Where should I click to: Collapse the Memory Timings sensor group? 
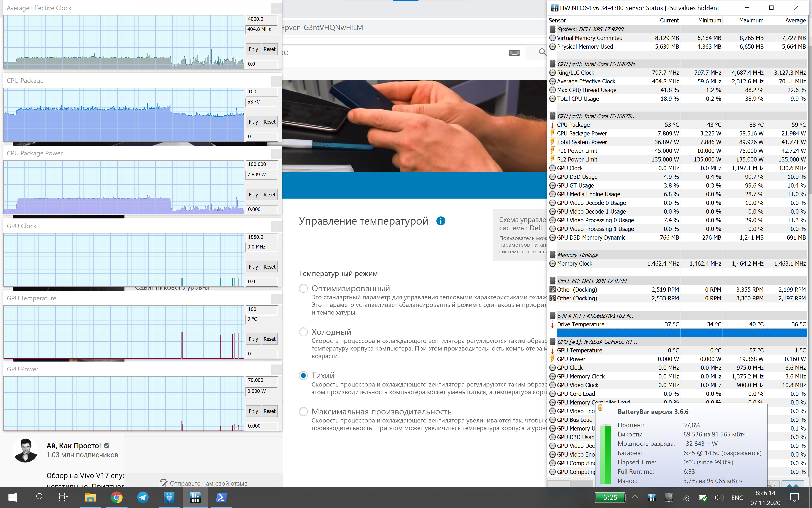552,255
